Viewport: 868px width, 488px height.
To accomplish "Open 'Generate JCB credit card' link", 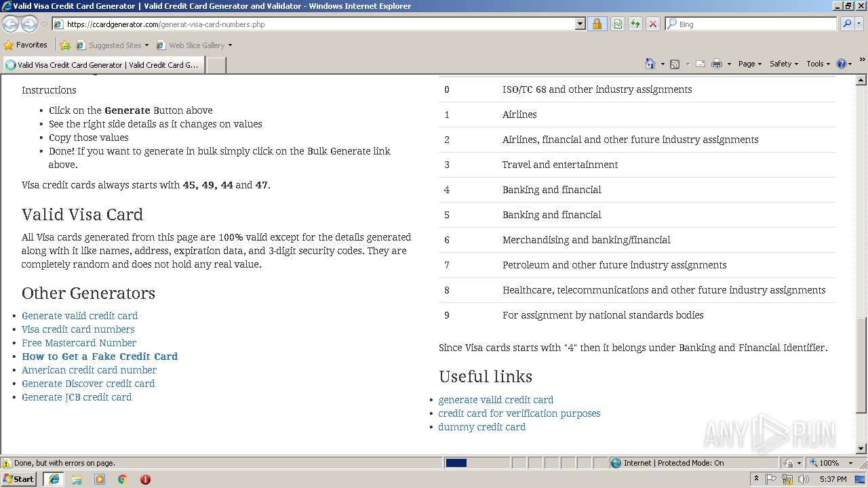I will click(x=77, y=397).
